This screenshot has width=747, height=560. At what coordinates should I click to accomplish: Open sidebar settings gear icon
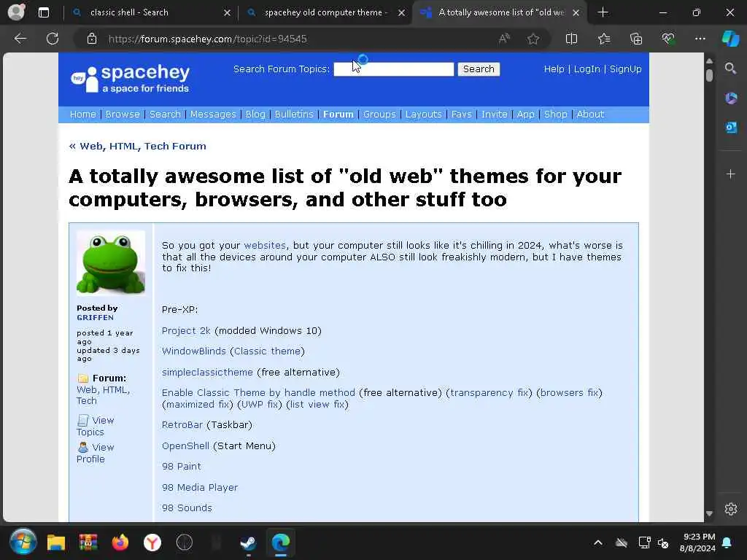731,509
